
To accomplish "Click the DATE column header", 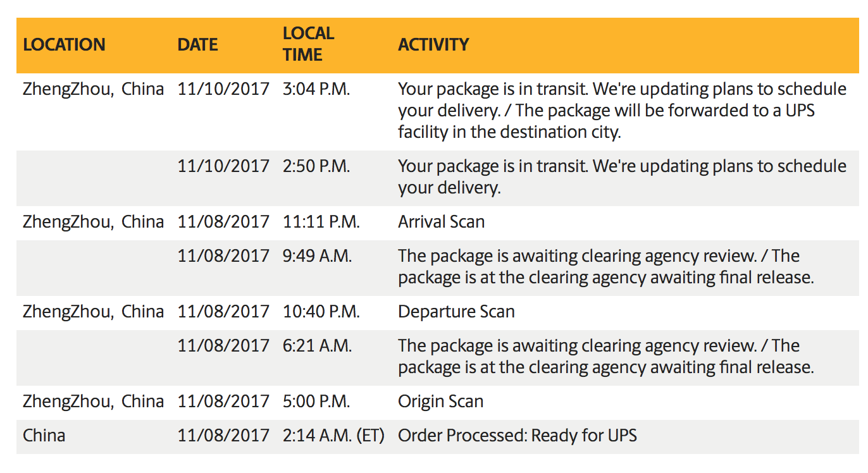I will 197,45.
